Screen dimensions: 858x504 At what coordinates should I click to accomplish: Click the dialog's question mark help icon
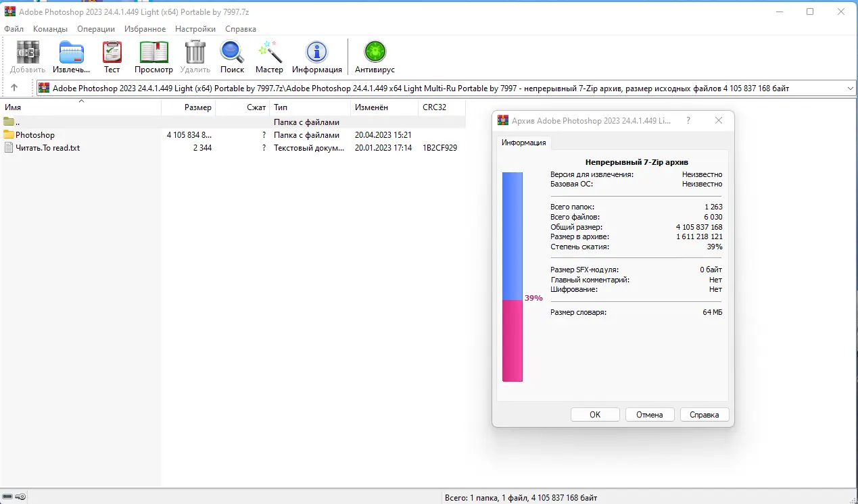coord(688,120)
